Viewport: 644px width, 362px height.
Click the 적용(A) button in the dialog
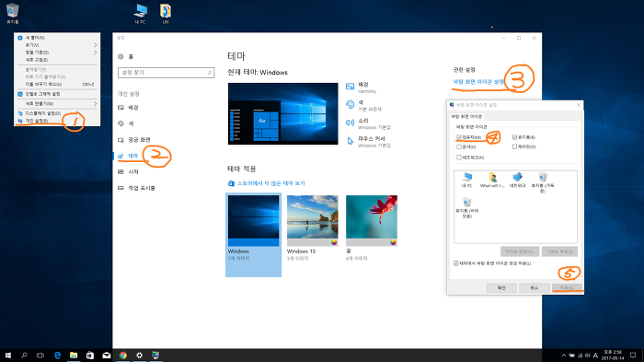pyautogui.click(x=567, y=287)
